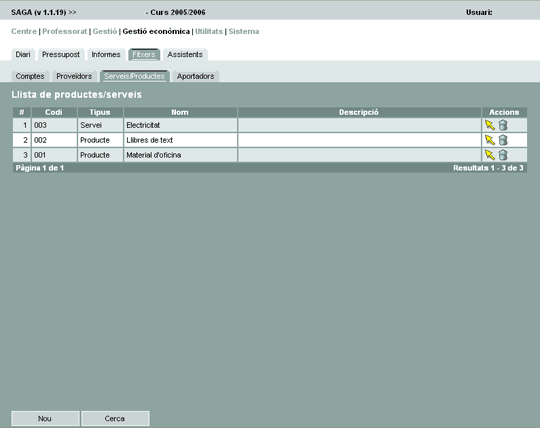The height and width of the screenshot is (428, 540).
Task: Select the Aportadors subtab
Action: pyautogui.click(x=195, y=76)
